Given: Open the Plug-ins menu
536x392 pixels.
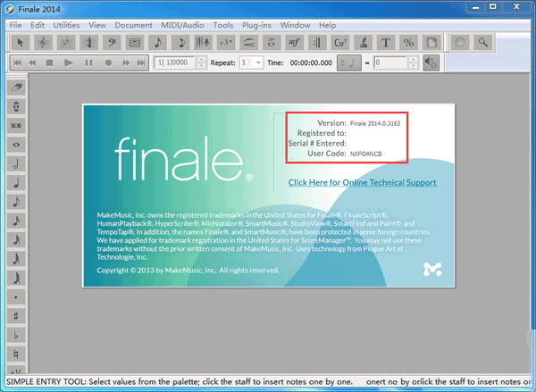Looking at the screenshot, I should (256, 25).
